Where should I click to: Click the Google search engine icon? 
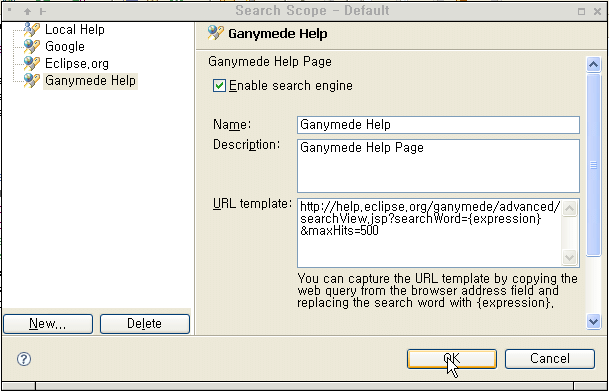tap(31, 47)
